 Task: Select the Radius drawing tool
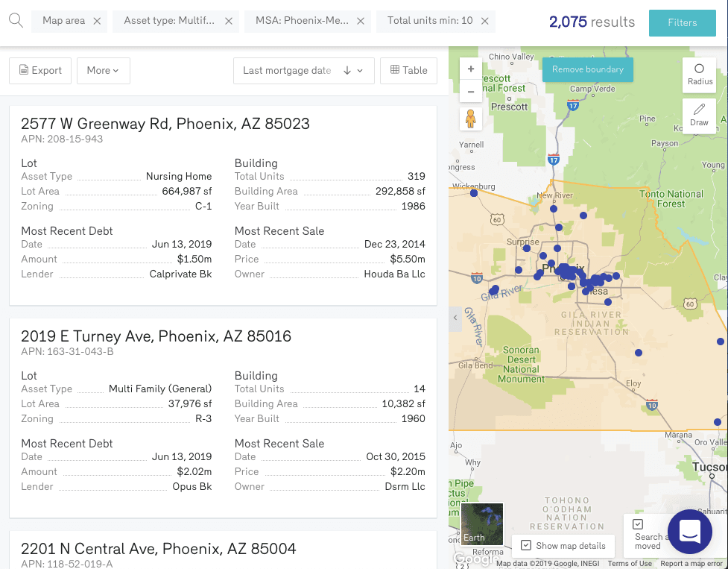point(699,74)
